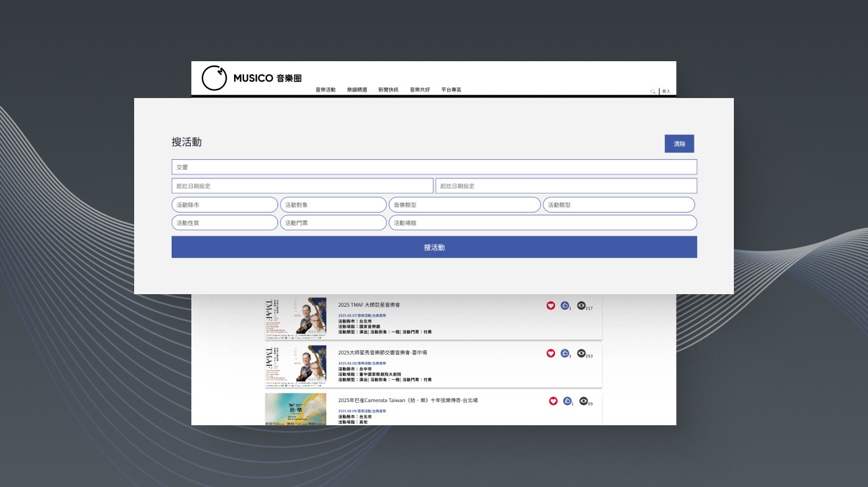This screenshot has width=868, height=487.
Task: Favorite 2025大師星秀音樂節交響音樂會-臺中場 heart icon
Action: tap(551, 353)
